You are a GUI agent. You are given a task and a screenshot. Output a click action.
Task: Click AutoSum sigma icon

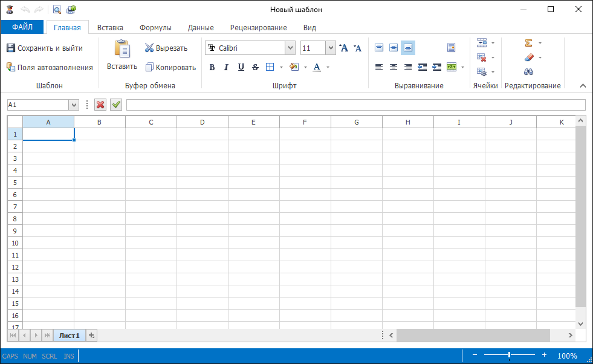pos(529,43)
